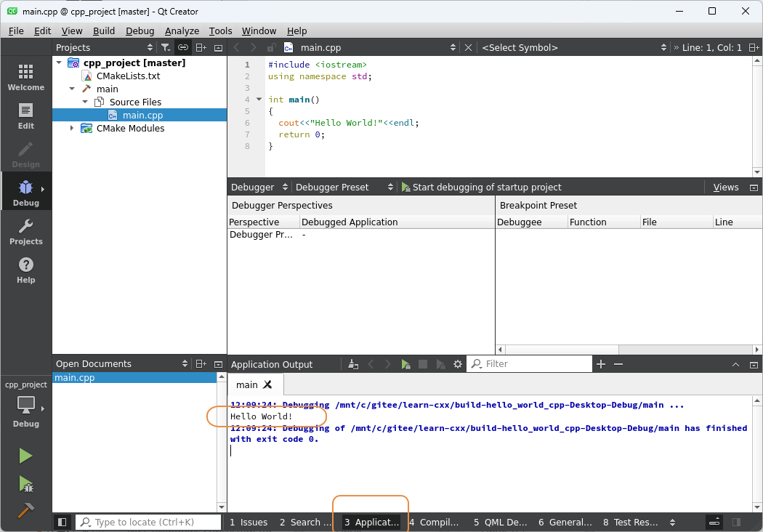Open the Projects mode from the sidebar
Screen dimensions: 763x532
[x=25, y=232]
